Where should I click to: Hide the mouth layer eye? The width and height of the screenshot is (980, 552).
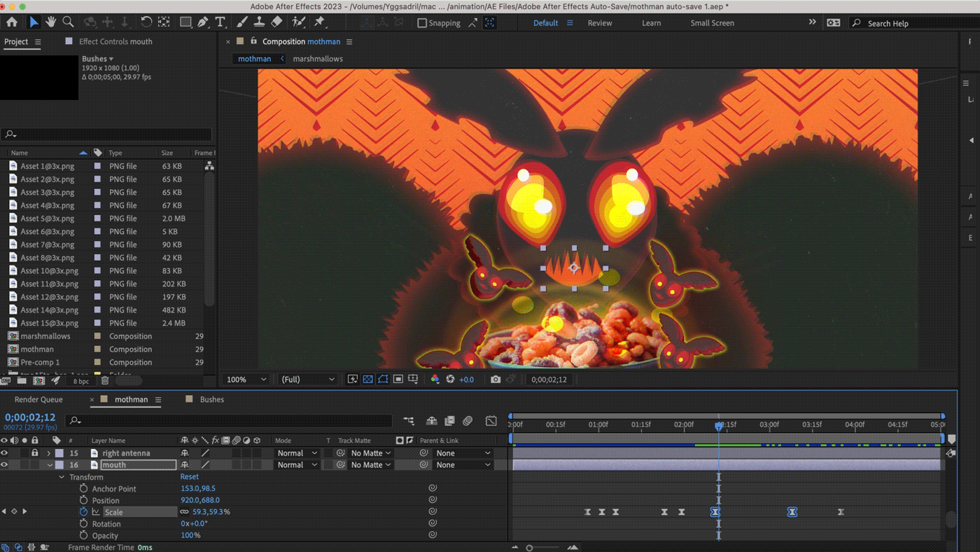click(x=4, y=465)
